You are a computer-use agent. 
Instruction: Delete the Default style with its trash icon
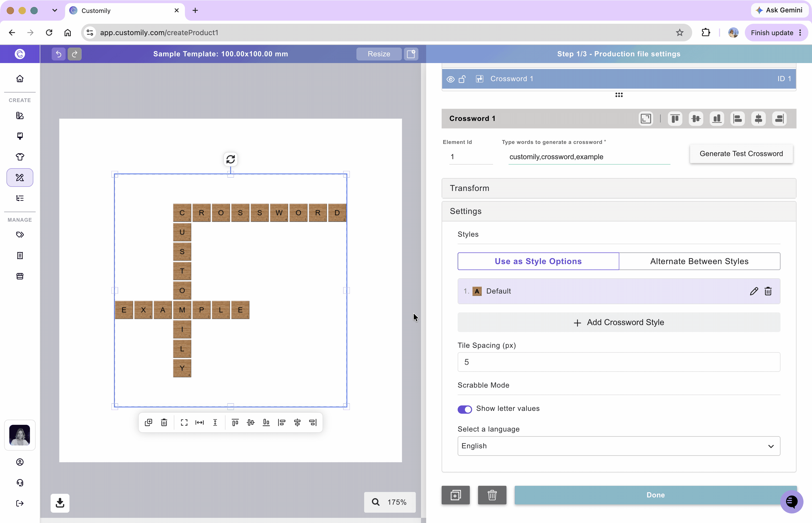tap(768, 291)
